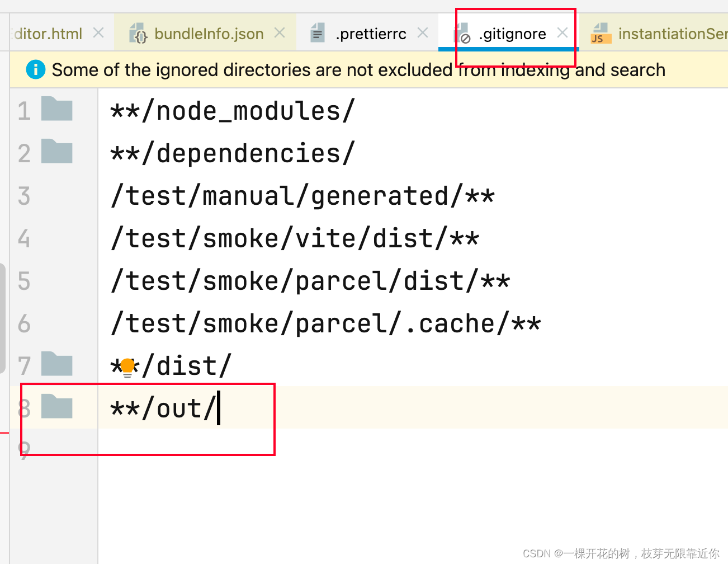Screen dimensions: 728x564
Task: Click the /test/smoke/parcel/.cache/** line
Action: click(326, 324)
